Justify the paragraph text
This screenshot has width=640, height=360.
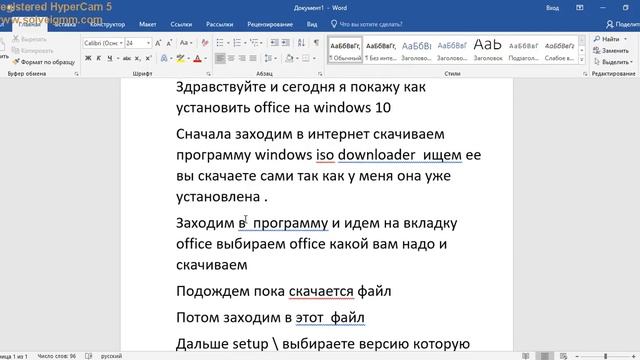pyautogui.click(x=253, y=58)
